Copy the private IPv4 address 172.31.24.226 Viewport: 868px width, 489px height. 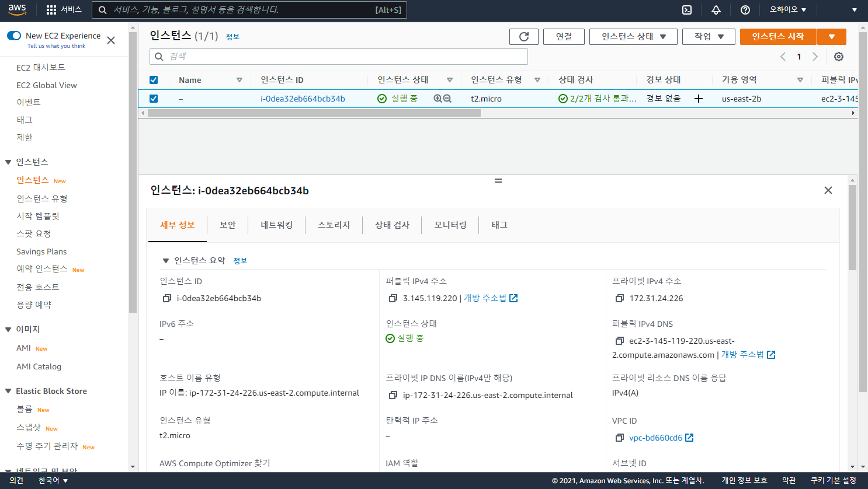pyautogui.click(x=620, y=298)
